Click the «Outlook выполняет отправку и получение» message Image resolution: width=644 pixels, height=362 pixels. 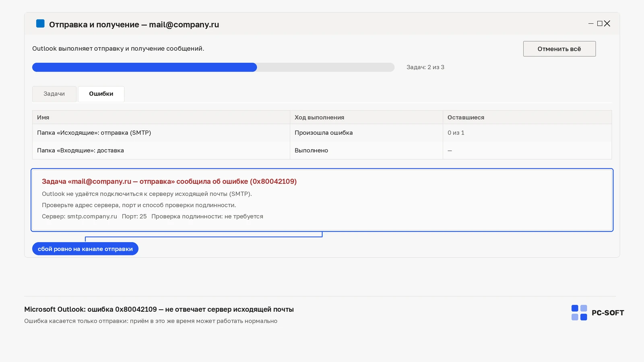point(118,49)
